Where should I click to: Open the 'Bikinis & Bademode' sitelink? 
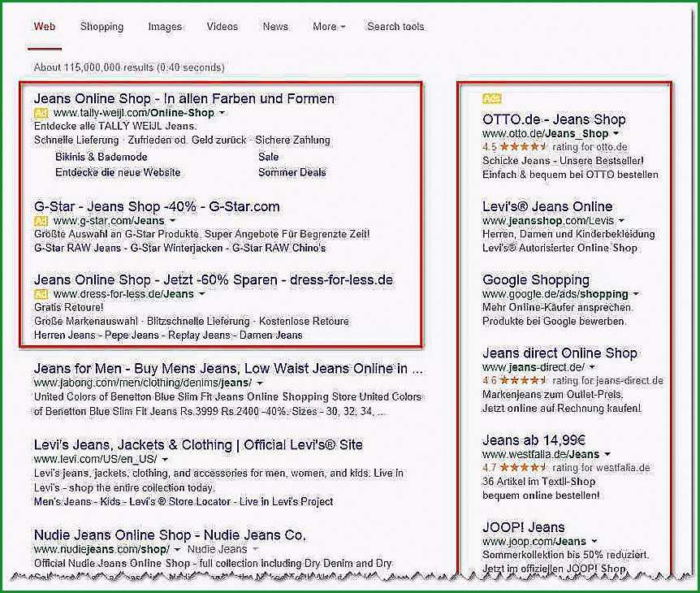pos(102,157)
